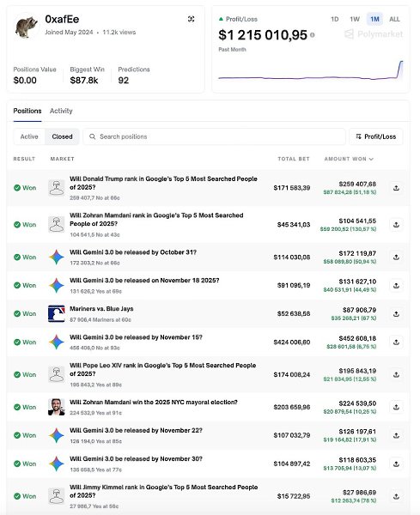Show Active positions
The width and height of the screenshot is (420, 515).
[x=29, y=136]
